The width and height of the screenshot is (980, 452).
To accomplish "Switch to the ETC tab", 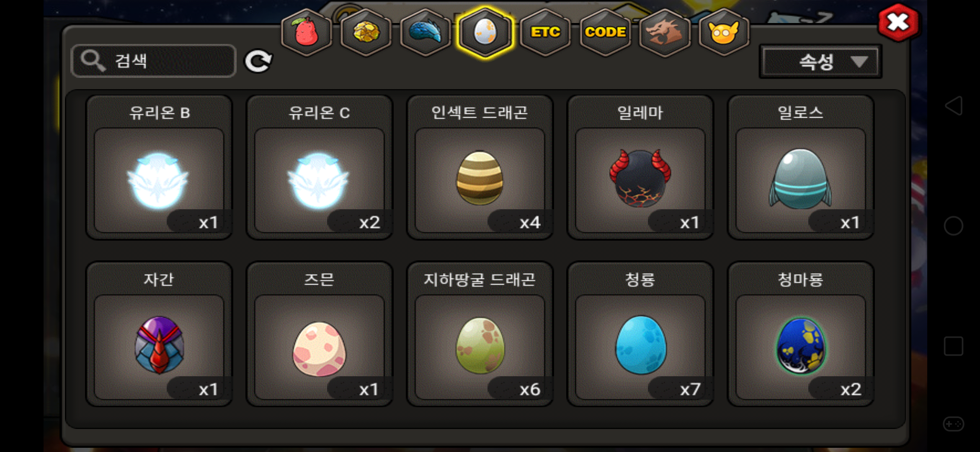I will (545, 32).
